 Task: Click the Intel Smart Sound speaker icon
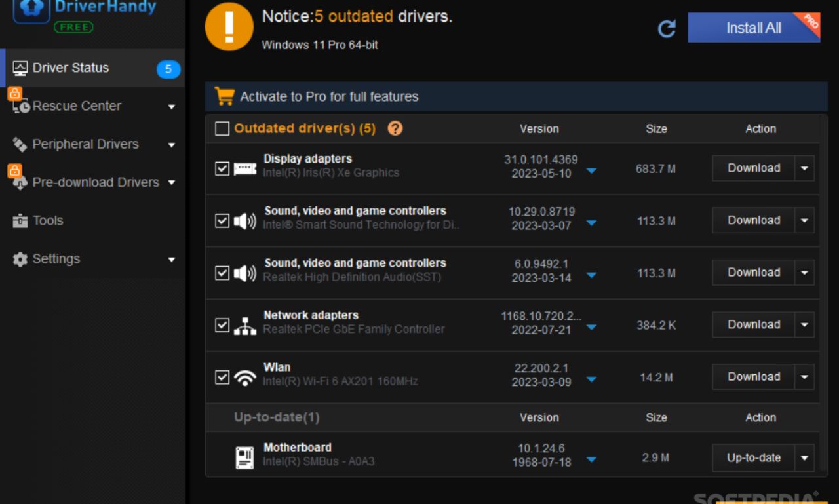click(x=245, y=221)
